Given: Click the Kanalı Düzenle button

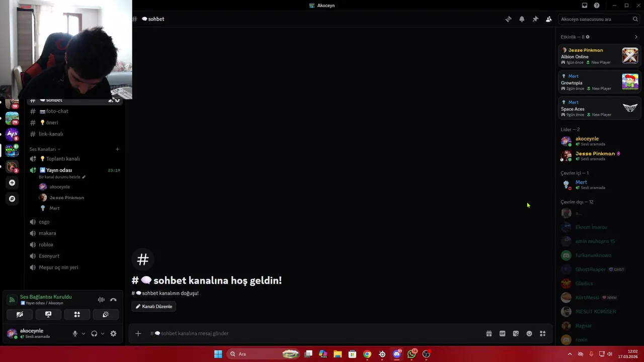Looking at the screenshot, I should 154,306.
